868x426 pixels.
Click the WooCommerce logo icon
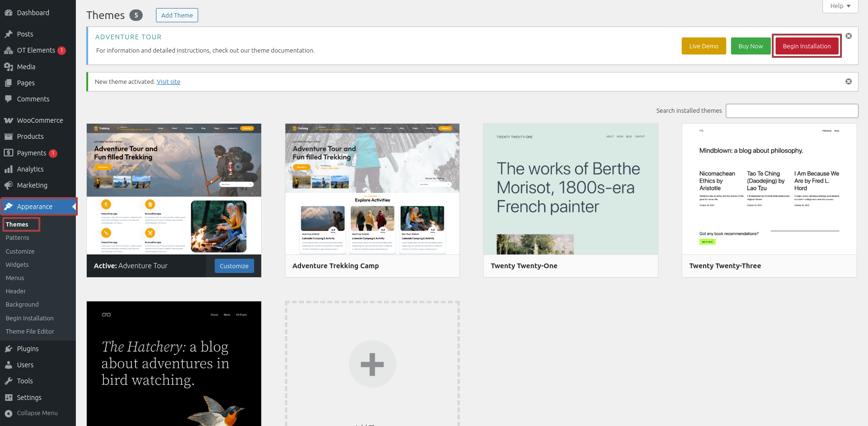pyautogui.click(x=9, y=120)
